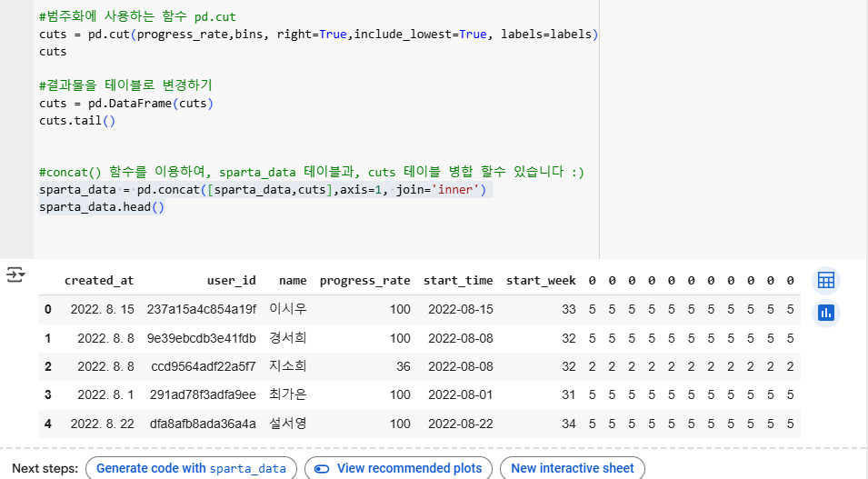Place cursor in pd.DataFrame(cuts) line
868x479 pixels.
[126, 104]
